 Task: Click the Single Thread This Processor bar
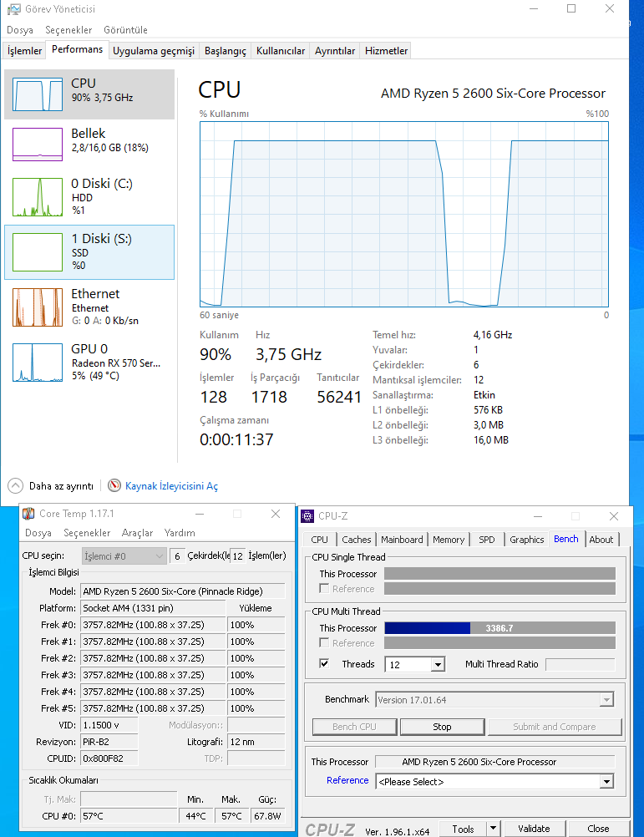click(499, 573)
